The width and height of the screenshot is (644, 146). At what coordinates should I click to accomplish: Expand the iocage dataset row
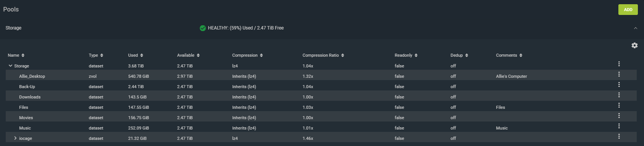(15, 138)
